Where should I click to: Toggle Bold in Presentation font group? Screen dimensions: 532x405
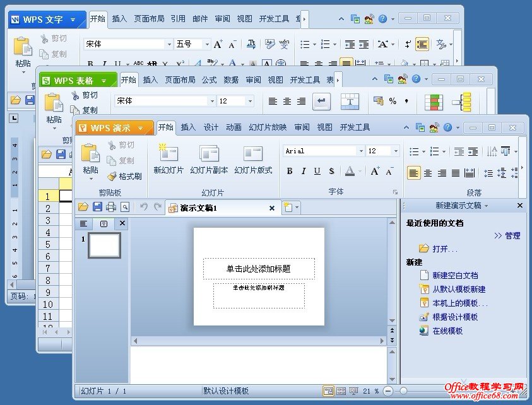click(290, 172)
